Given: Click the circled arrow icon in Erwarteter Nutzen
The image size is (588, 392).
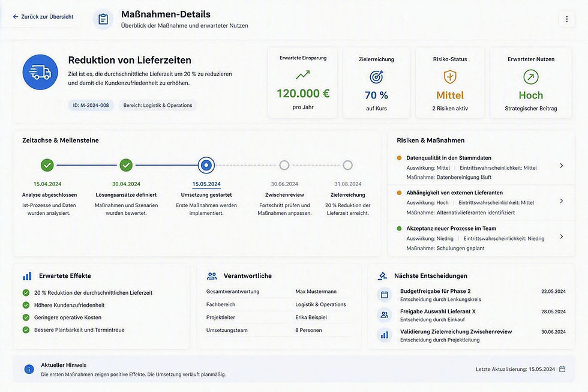Looking at the screenshot, I should 530,77.
